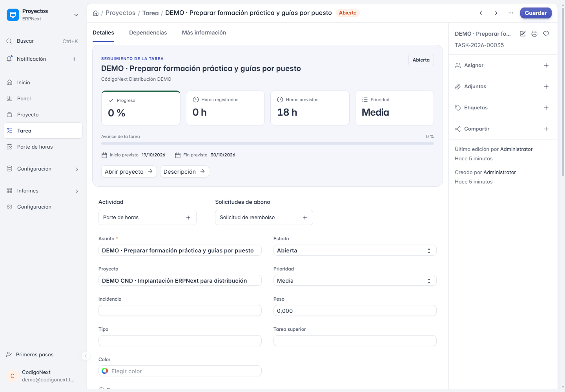
Task: Like the task with heart icon
Action: [546, 34]
